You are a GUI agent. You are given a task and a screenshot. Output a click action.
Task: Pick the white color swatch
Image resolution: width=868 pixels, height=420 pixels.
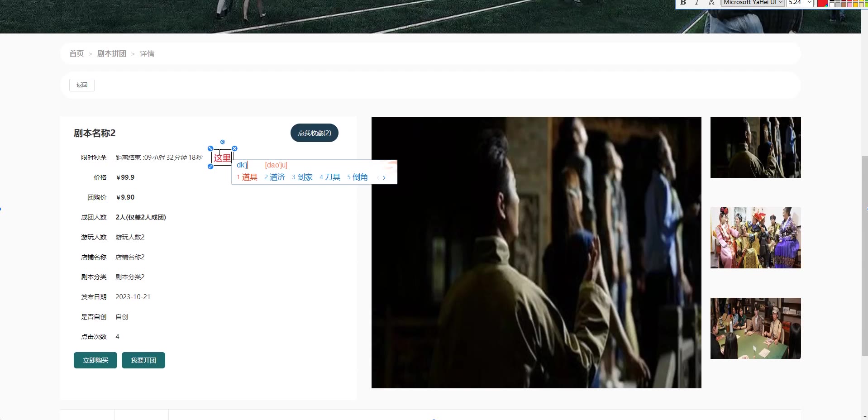click(832, 5)
